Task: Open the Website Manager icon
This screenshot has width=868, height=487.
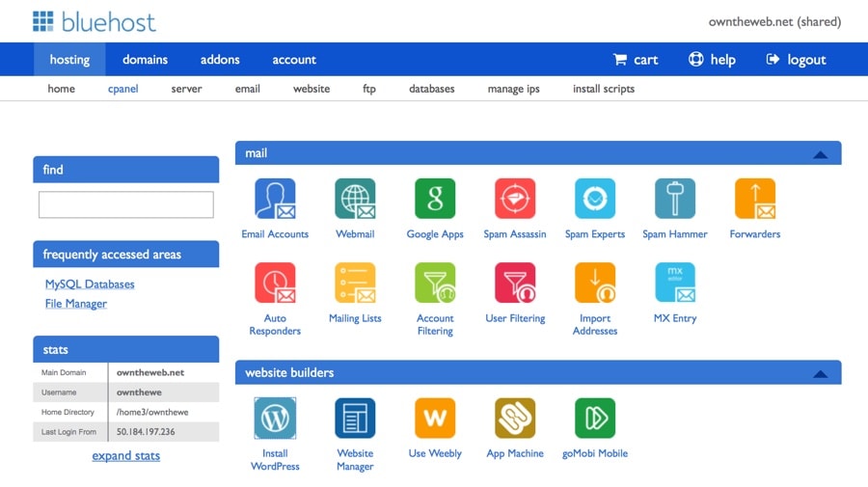Action: [x=355, y=418]
